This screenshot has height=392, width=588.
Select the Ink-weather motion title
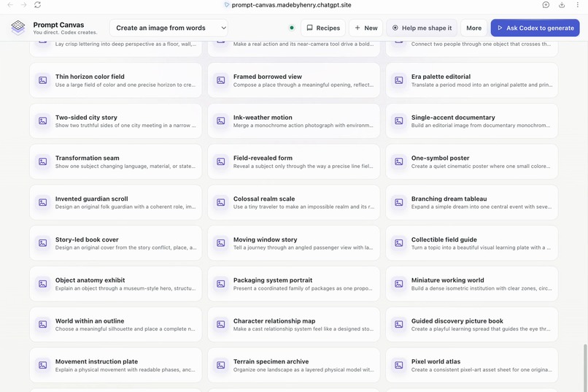[x=263, y=118]
